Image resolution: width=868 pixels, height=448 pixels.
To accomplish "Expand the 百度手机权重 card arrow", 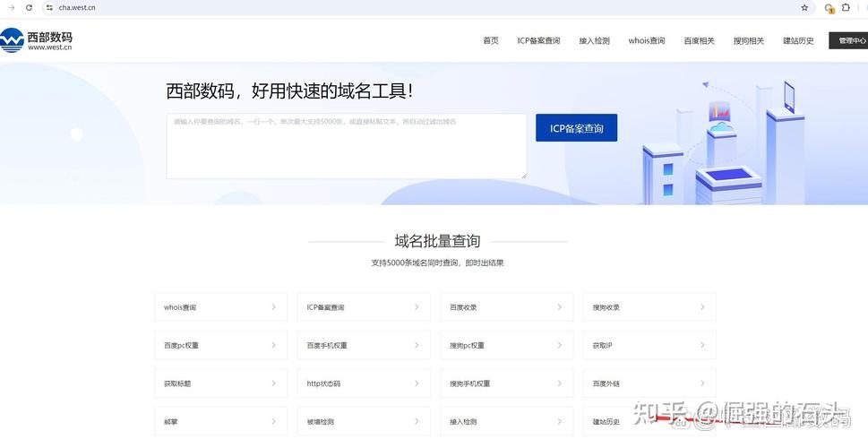I will coord(417,345).
